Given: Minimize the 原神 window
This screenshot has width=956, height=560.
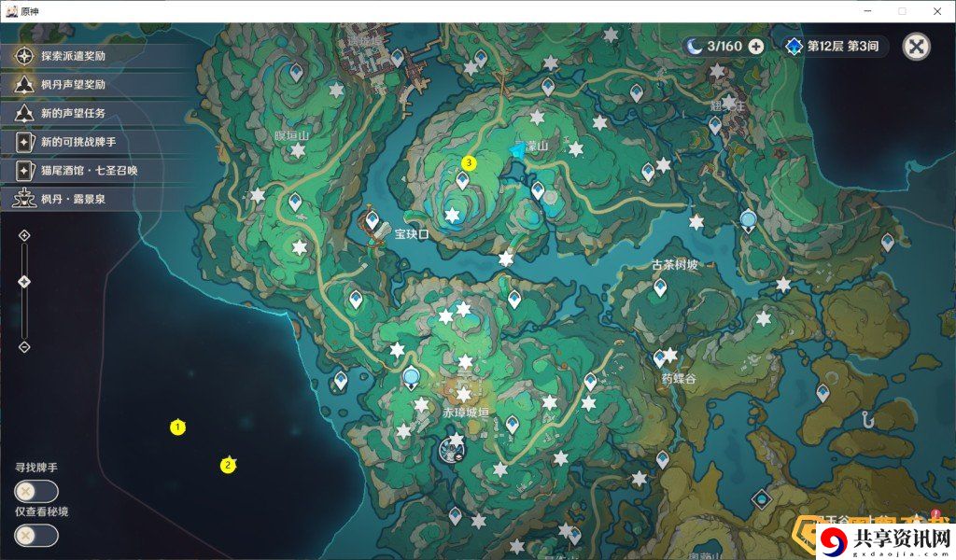Looking at the screenshot, I should [867, 11].
